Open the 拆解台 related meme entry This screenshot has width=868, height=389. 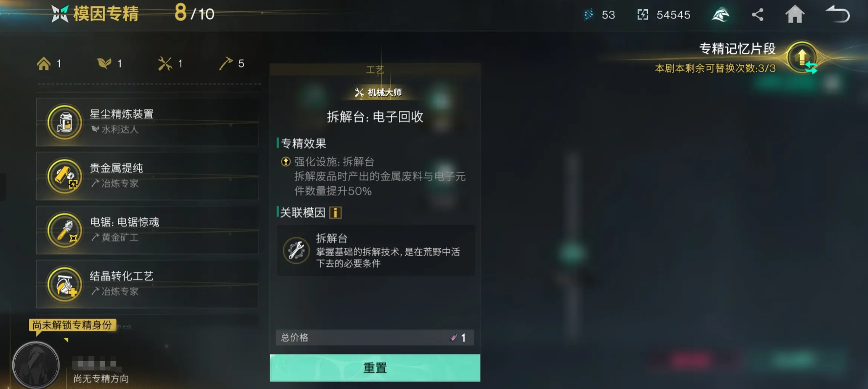point(376,250)
